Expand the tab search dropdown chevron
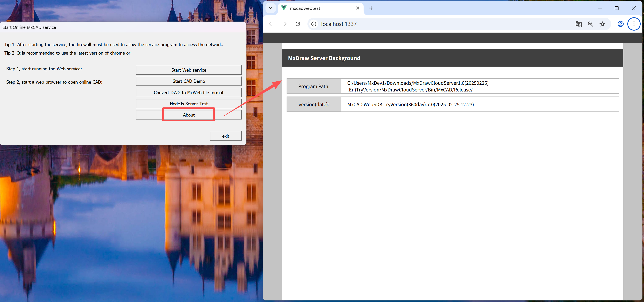The height and width of the screenshot is (302, 644). (x=271, y=8)
